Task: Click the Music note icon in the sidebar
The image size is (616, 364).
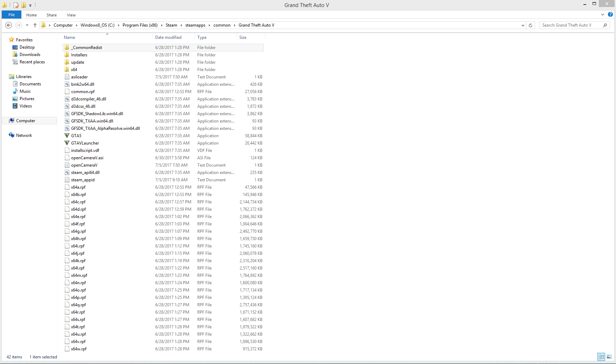Action: [15, 91]
